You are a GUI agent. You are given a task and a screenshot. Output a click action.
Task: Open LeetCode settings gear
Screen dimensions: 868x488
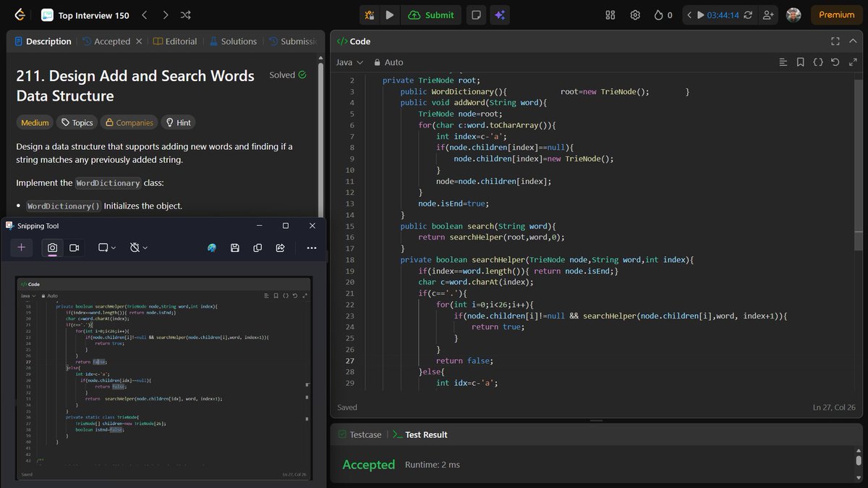tap(635, 14)
